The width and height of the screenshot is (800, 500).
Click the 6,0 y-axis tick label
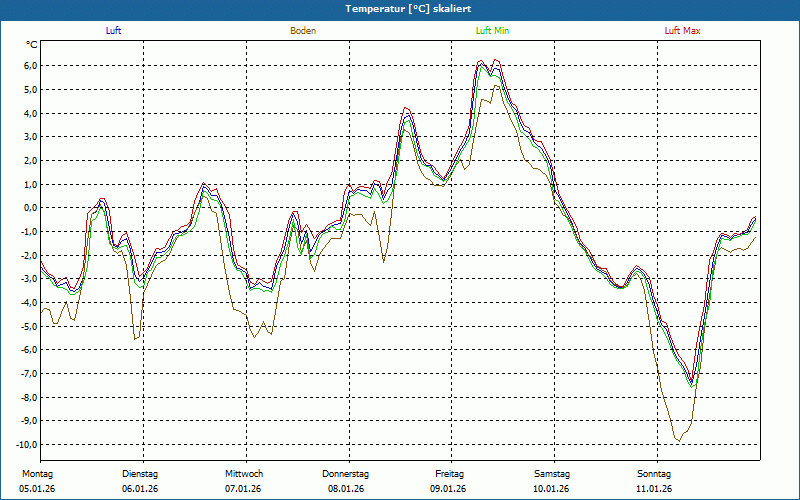click(30, 66)
